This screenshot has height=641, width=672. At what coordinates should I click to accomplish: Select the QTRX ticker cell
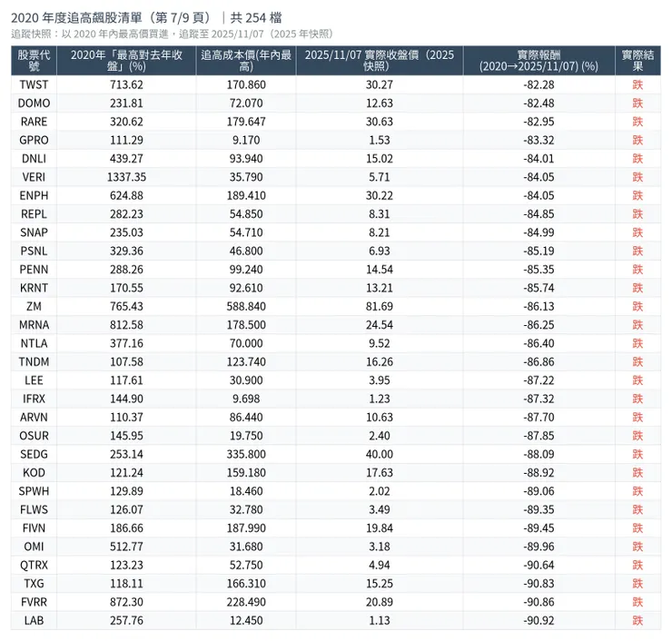[34, 565]
